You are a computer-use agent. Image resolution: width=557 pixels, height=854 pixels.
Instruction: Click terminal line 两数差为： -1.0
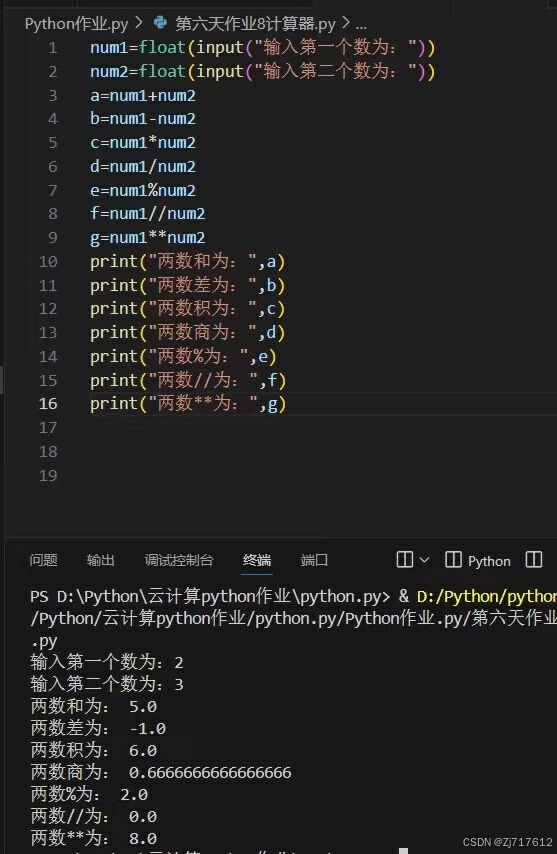[x=99, y=728]
